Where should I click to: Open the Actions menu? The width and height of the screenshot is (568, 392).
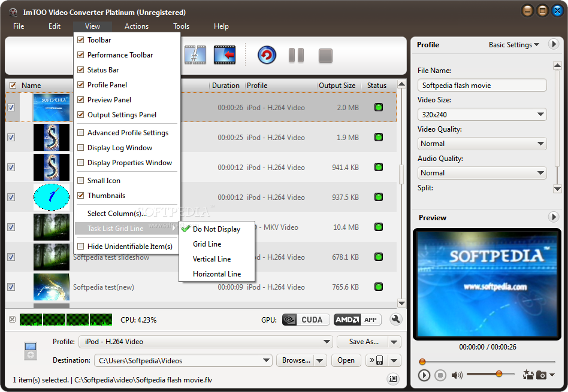tap(137, 26)
